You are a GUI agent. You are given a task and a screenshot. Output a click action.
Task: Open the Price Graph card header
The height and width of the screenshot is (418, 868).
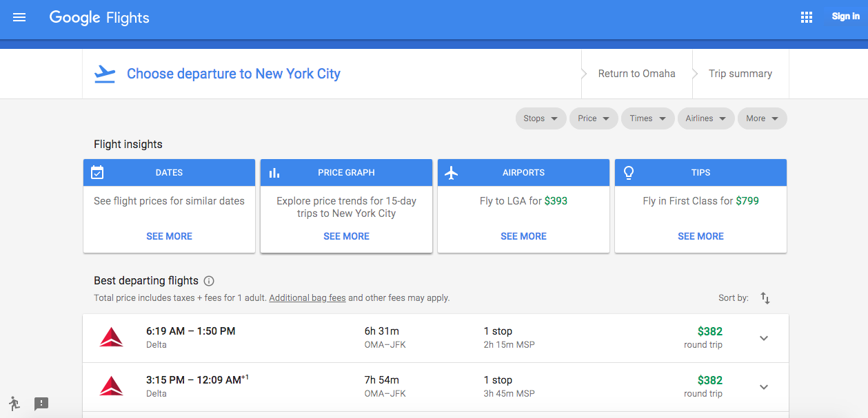pos(346,173)
